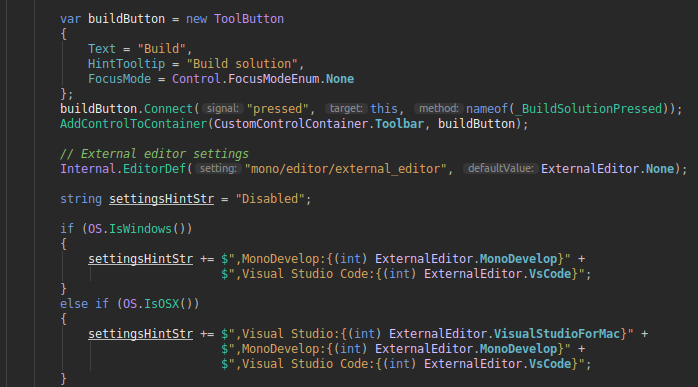This screenshot has width=698, height=387.
Task: Click the Toolbar enum member
Action: click(x=399, y=124)
